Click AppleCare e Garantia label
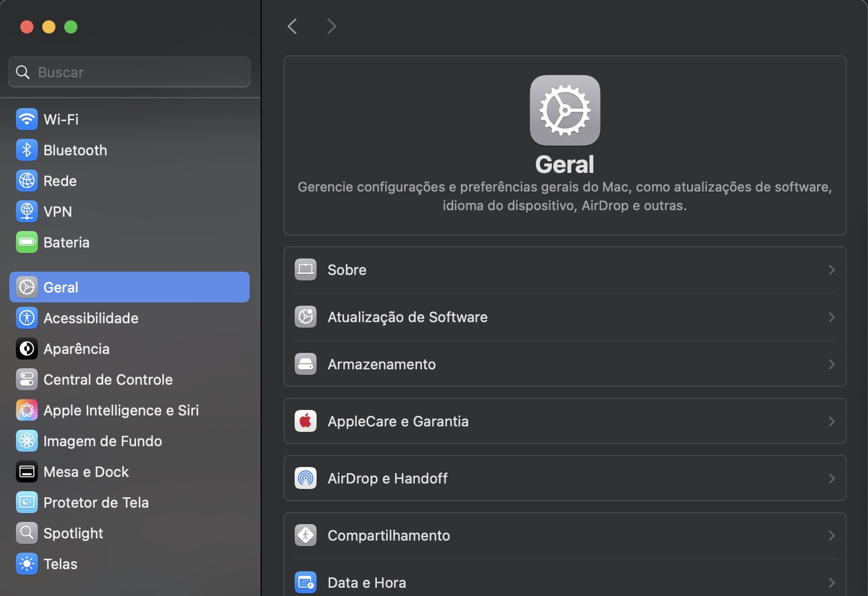This screenshot has height=596, width=868. (398, 421)
